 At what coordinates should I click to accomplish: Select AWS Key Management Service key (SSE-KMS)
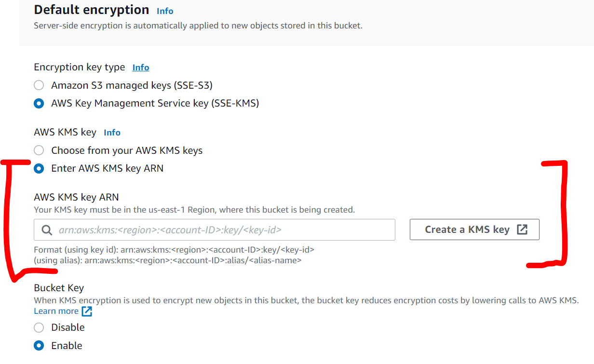tap(39, 103)
